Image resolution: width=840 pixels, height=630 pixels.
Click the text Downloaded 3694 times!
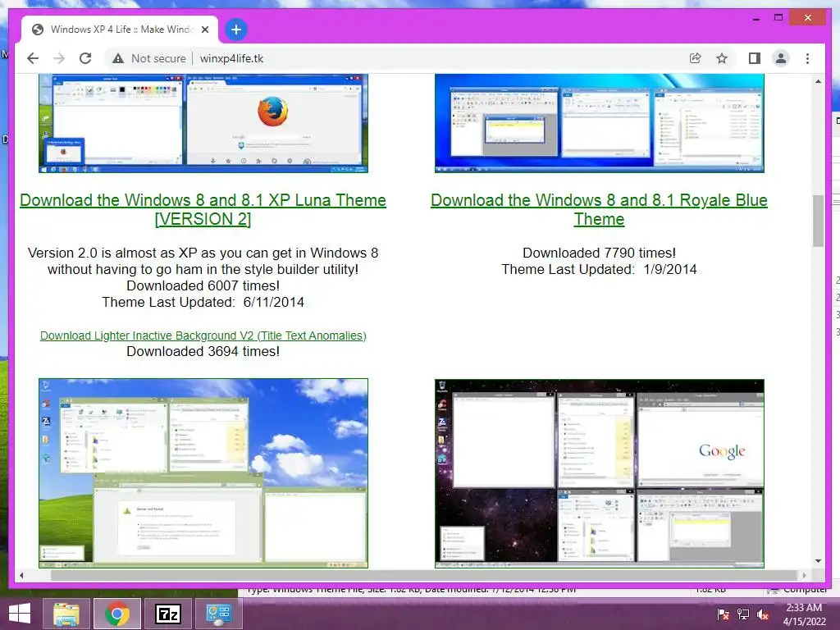point(203,351)
